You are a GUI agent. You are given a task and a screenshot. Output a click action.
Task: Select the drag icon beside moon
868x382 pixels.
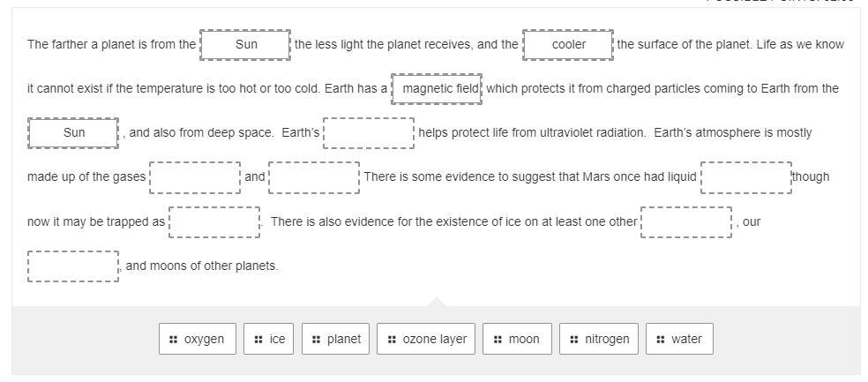pyautogui.click(x=498, y=340)
